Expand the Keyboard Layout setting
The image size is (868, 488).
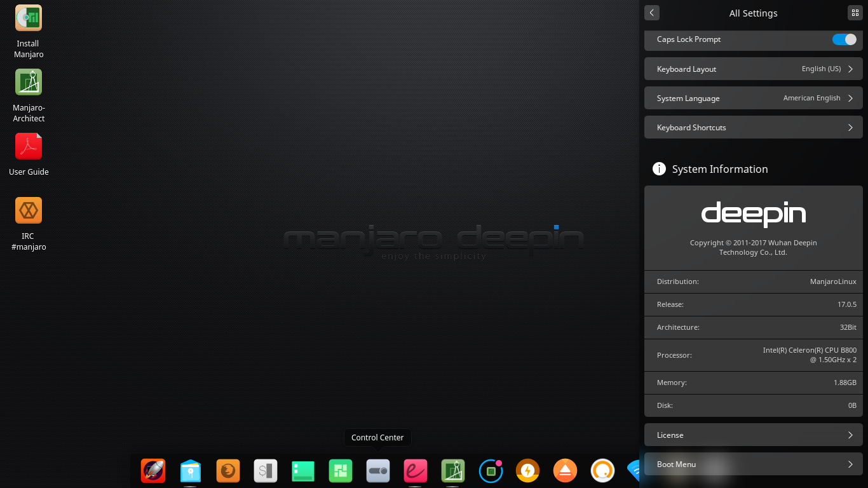[x=754, y=69]
